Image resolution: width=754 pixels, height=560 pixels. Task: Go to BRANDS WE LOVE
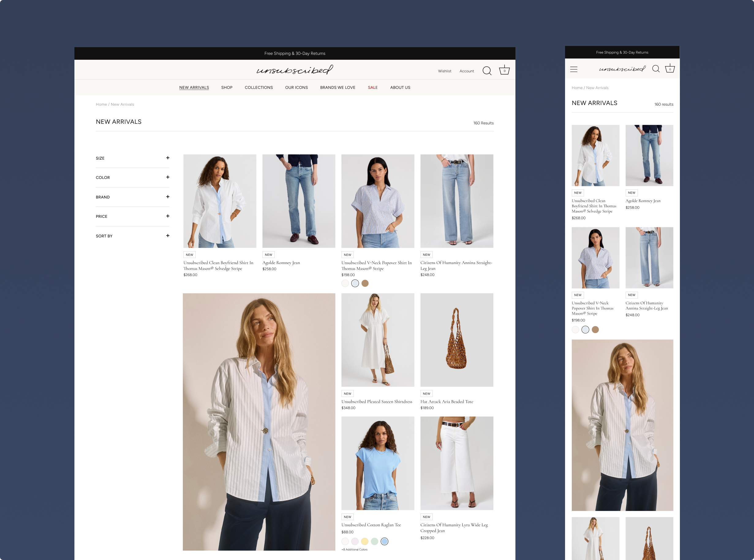pos(337,87)
